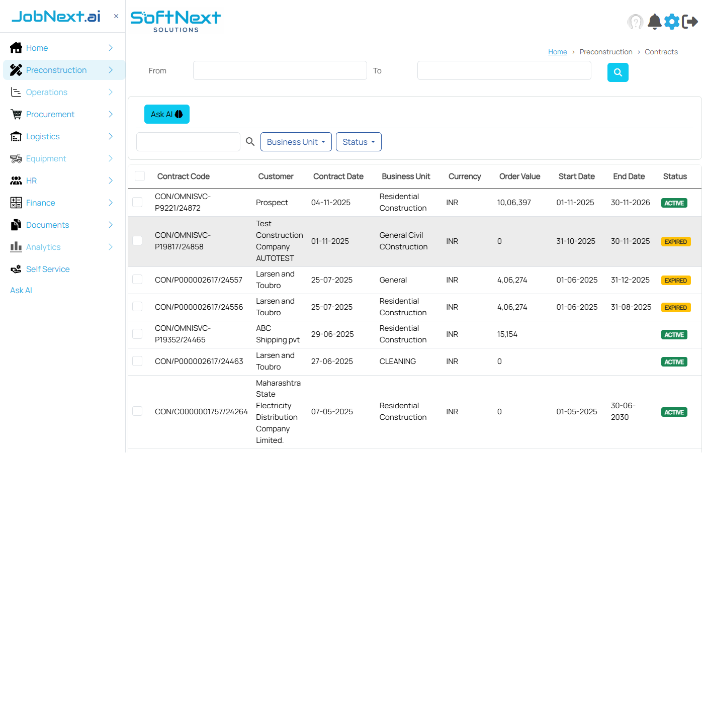Click inside the From date field
This screenshot has width=704, height=728.
tap(280, 70)
